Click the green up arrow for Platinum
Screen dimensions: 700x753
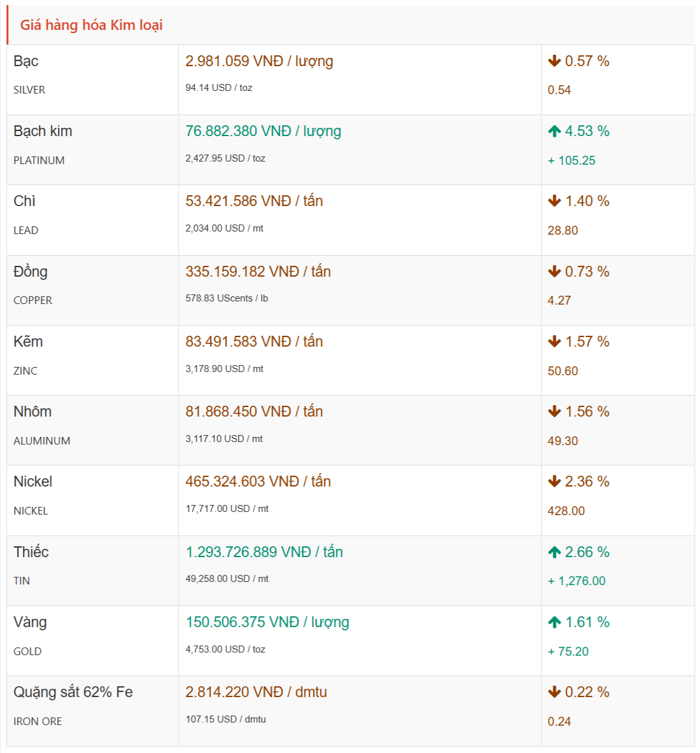coord(554,132)
